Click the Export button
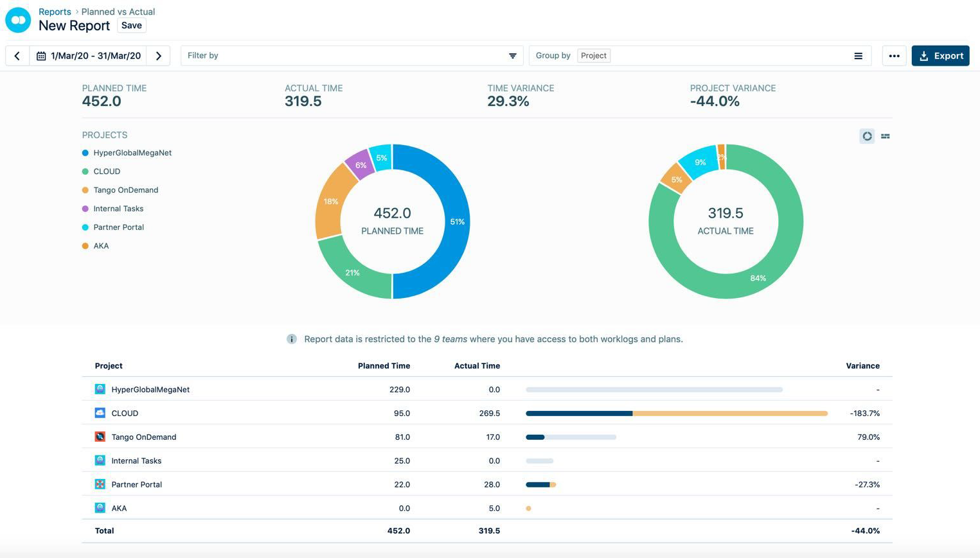This screenshot has height=558, width=980. click(x=940, y=56)
